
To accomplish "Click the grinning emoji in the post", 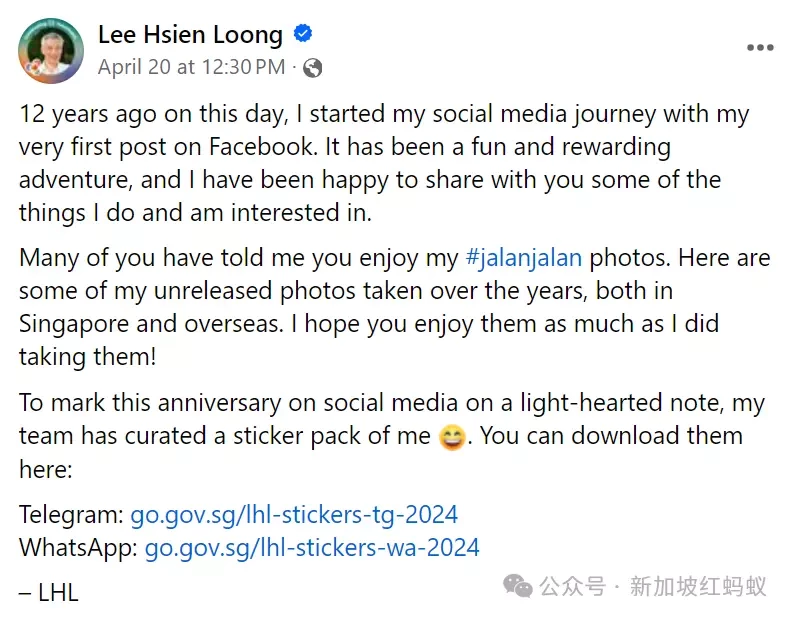I will click(452, 437).
